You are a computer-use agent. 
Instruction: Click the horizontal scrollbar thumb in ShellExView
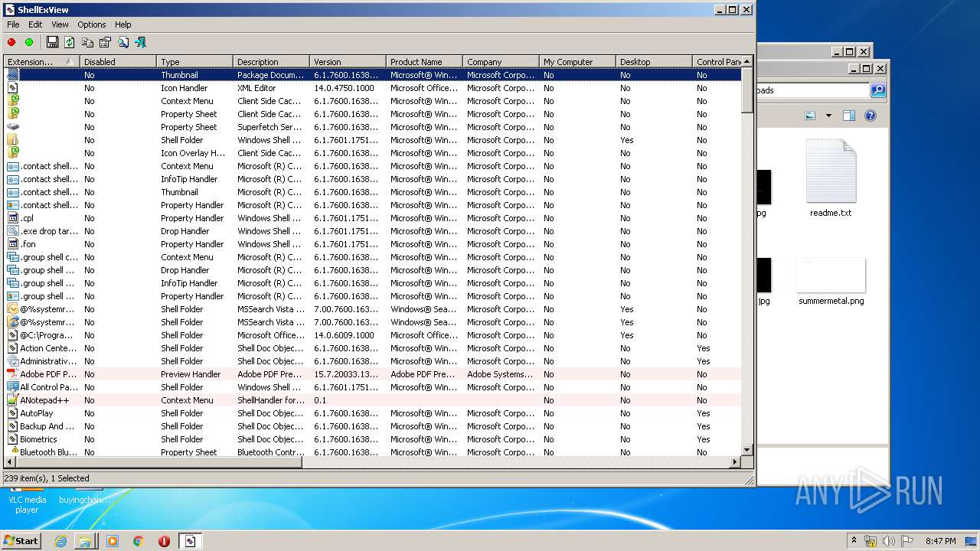[159, 462]
